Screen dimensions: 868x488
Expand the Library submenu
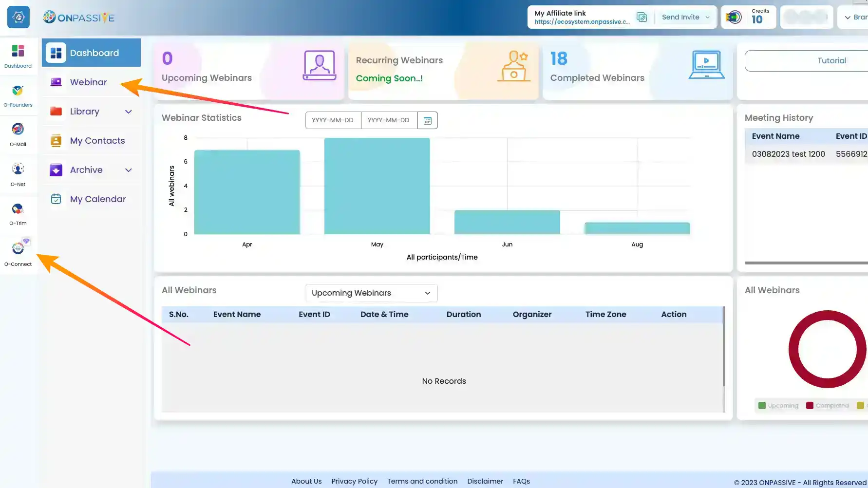[128, 112]
